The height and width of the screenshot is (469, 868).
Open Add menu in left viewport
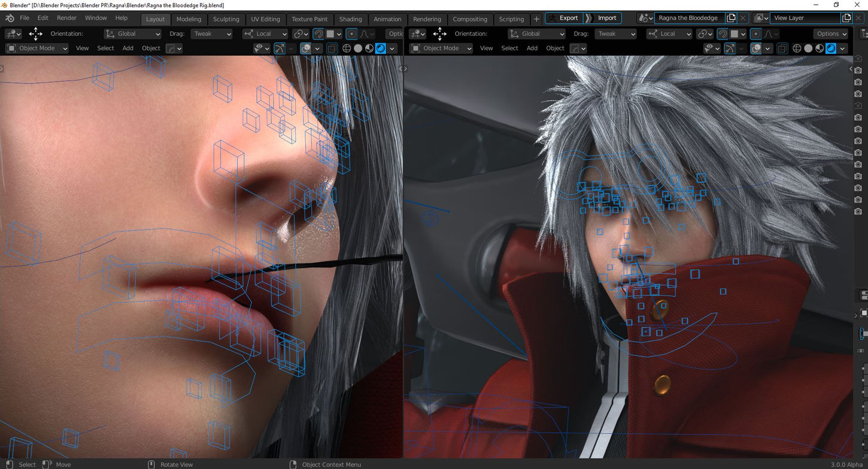128,48
